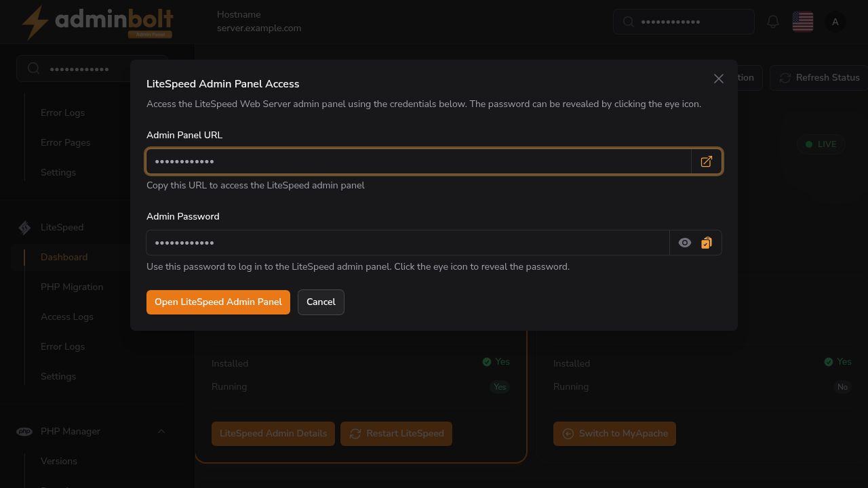Screen dimensions: 868x488
Task: Open Error Logs under LiteSpeed
Action: coord(63,346)
